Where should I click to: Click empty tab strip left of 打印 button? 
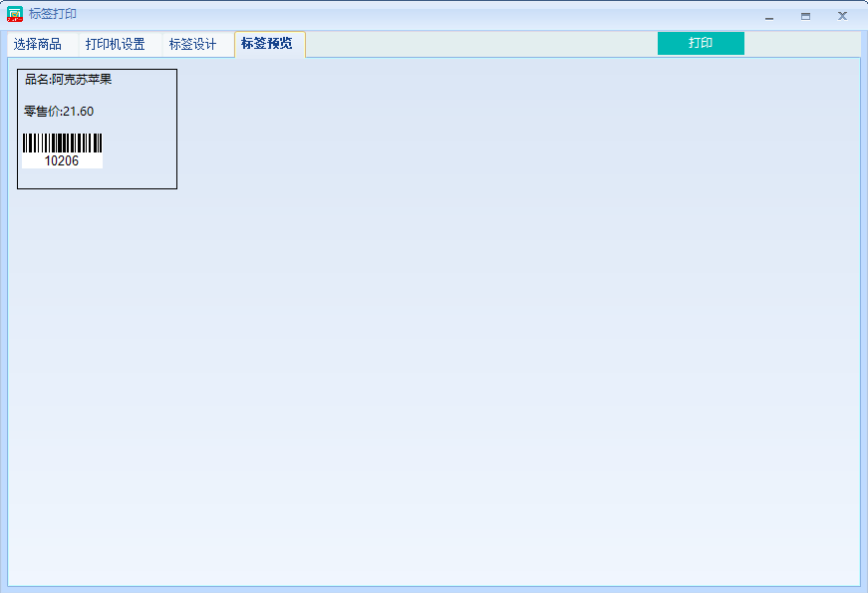478,44
